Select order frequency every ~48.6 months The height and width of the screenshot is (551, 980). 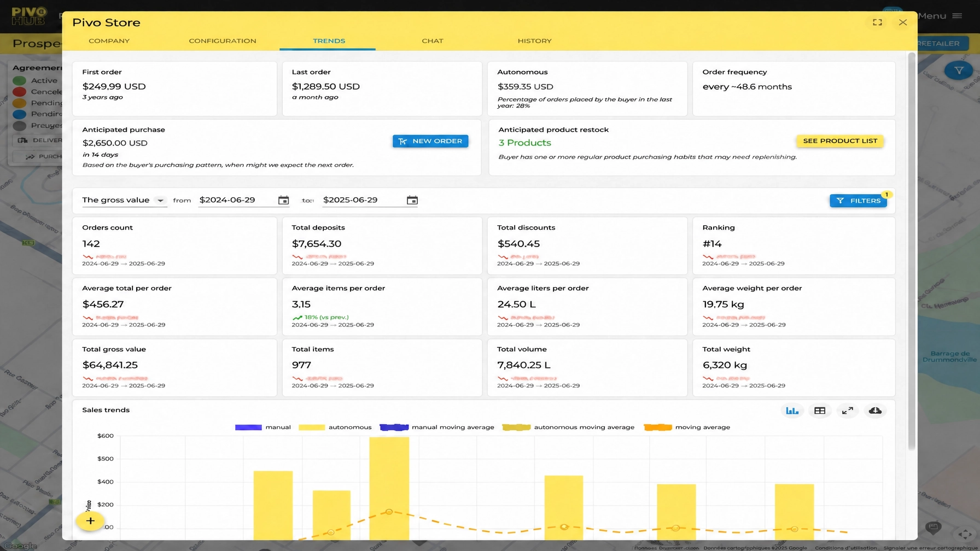747,87
